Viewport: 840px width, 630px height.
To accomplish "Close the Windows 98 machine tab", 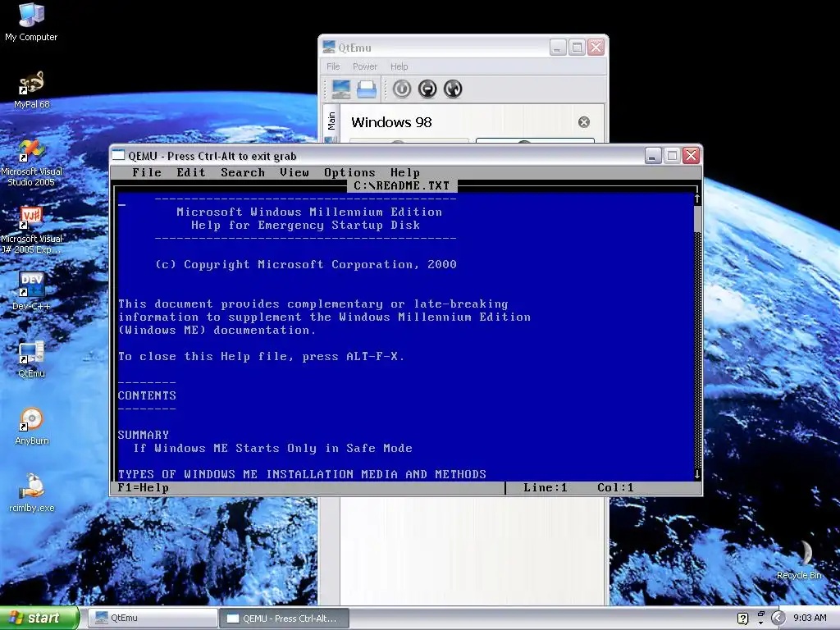I will (584, 122).
